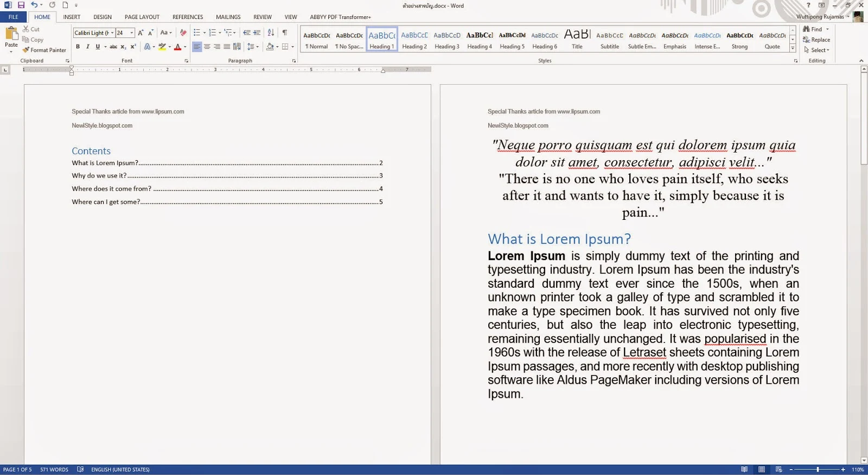The image size is (868, 475).
Task: Open the font size dropdown showing 24
Action: point(131,33)
